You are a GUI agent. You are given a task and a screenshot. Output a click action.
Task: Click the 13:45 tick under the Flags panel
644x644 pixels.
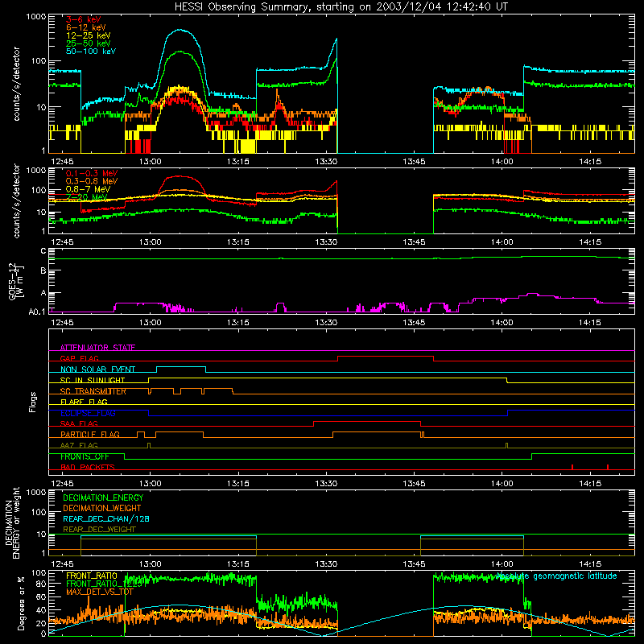(x=414, y=484)
